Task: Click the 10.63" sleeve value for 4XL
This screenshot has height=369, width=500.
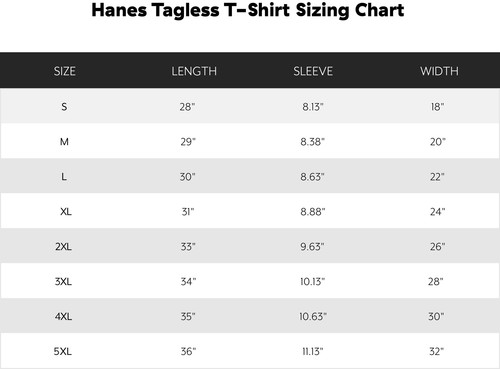Action: click(x=313, y=316)
